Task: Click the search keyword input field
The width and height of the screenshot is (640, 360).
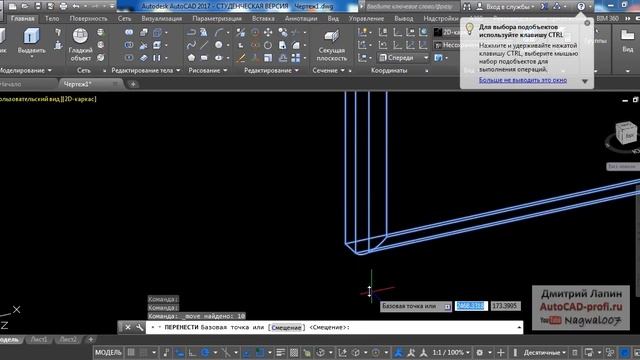Action: click(x=410, y=7)
